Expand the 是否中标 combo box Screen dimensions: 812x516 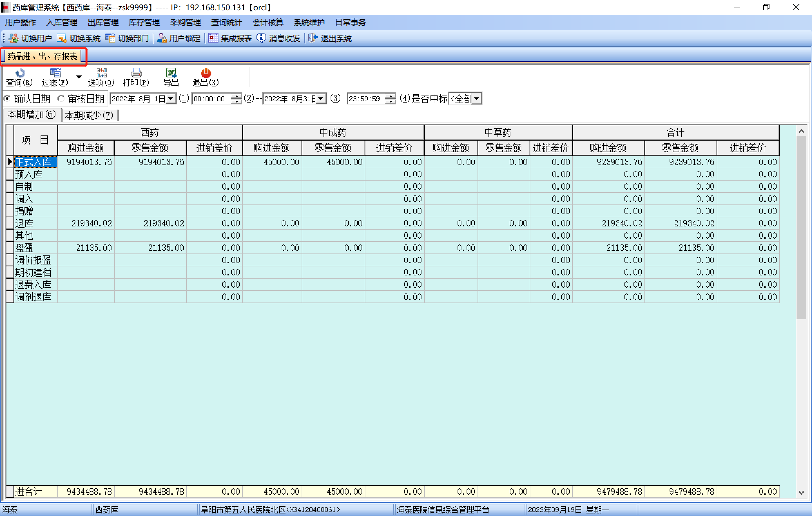pos(477,99)
